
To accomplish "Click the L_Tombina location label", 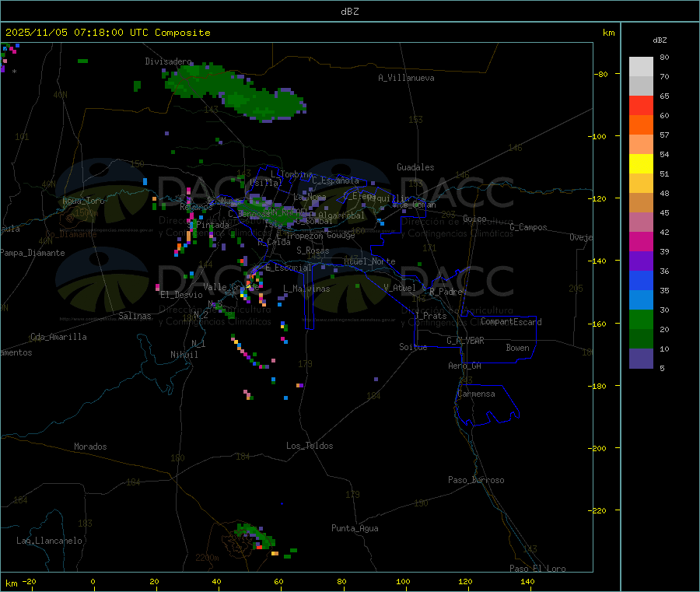I will [x=292, y=174].
